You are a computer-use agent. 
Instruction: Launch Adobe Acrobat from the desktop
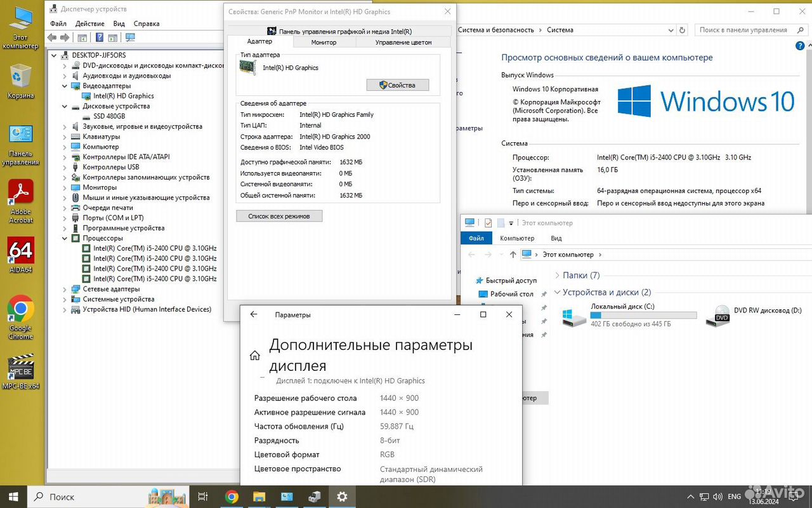[20, 201]
